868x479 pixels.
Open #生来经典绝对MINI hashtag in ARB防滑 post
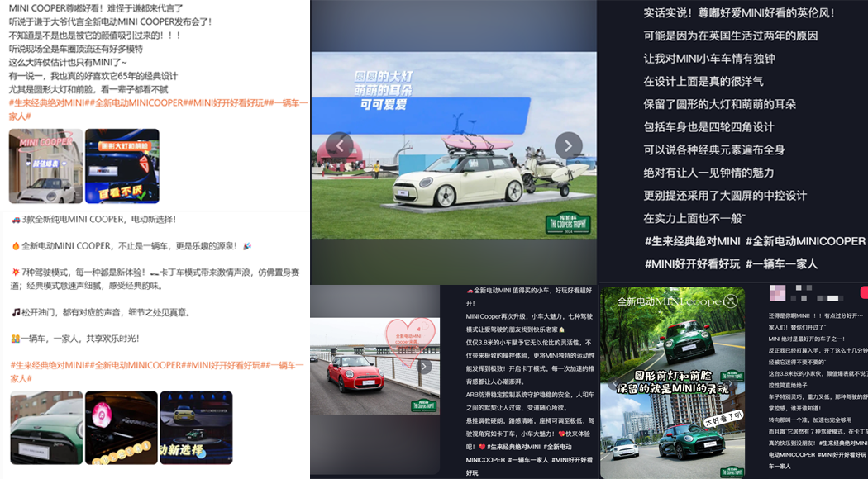513,447
